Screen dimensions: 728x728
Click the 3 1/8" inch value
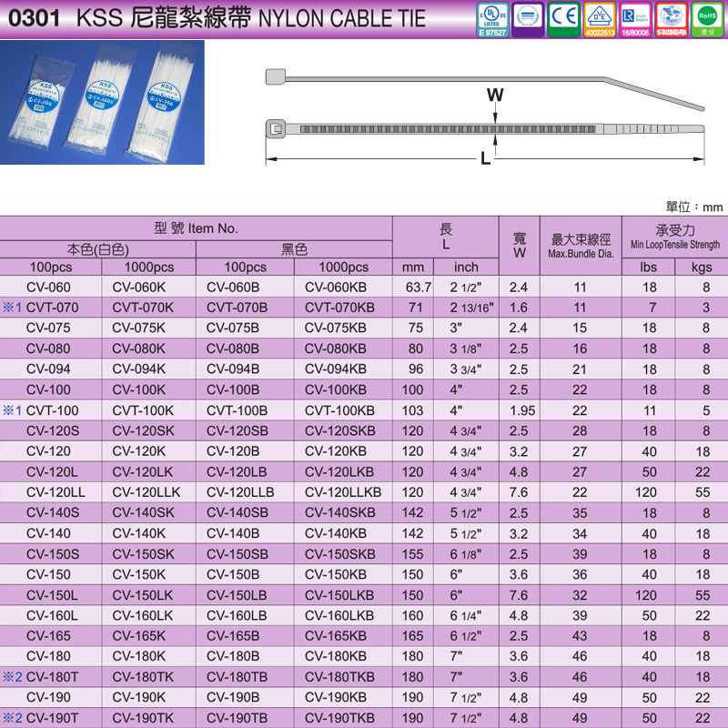coord(465,349)
